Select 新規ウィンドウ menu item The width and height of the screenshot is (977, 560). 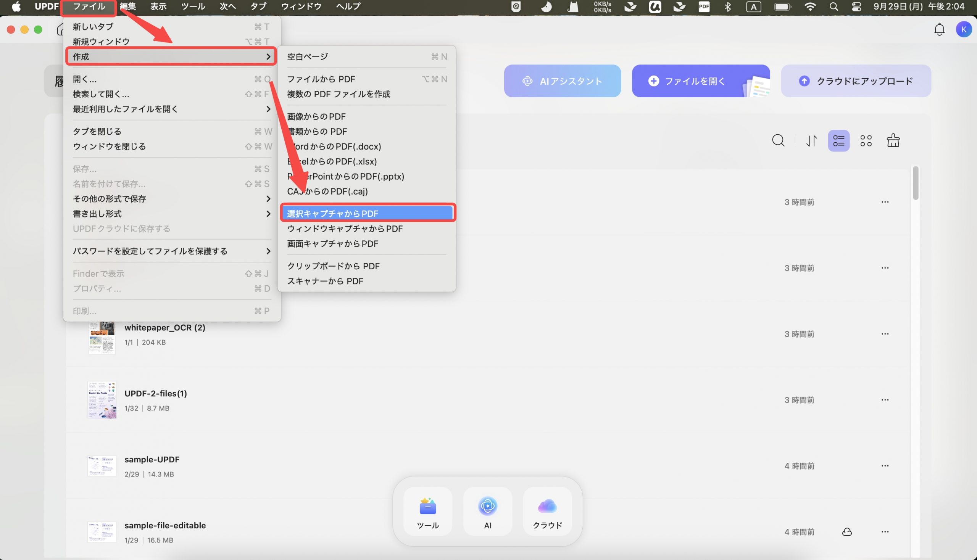click(x=172, y=42)
